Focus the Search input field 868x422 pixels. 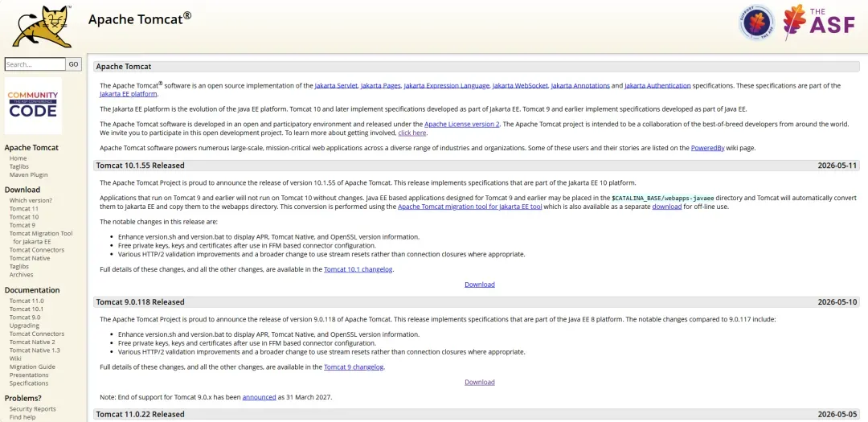click(x=35, y=64)
